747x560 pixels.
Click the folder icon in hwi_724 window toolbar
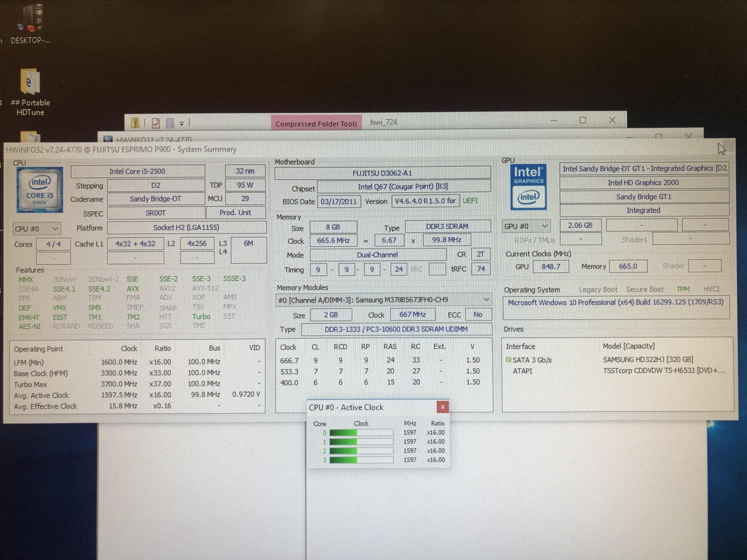coord(135,122)
